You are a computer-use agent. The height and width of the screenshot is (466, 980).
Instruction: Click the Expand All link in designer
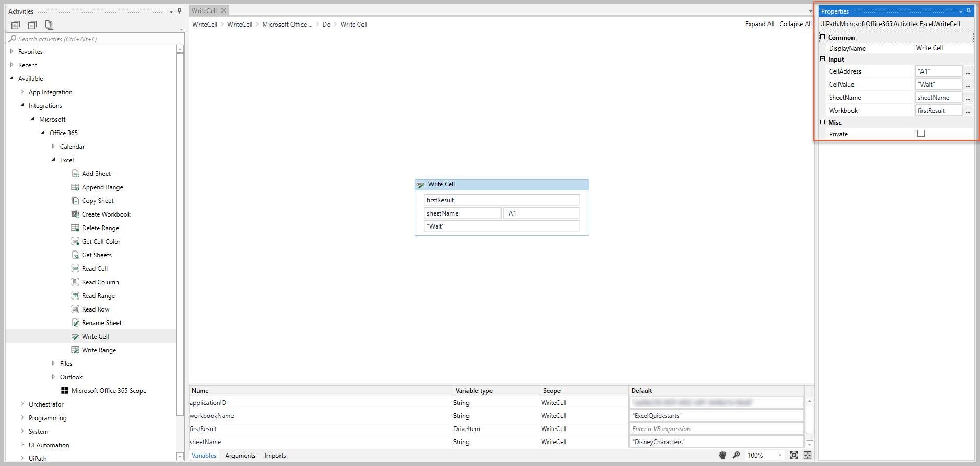(760, 24)
